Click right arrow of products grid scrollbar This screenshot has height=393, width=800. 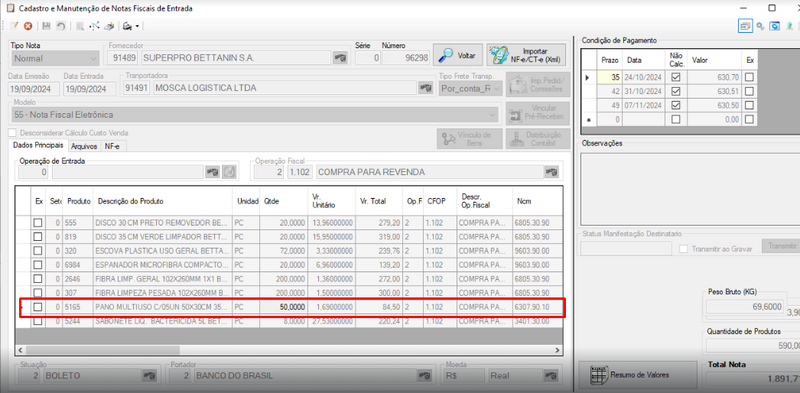(558, 350)
